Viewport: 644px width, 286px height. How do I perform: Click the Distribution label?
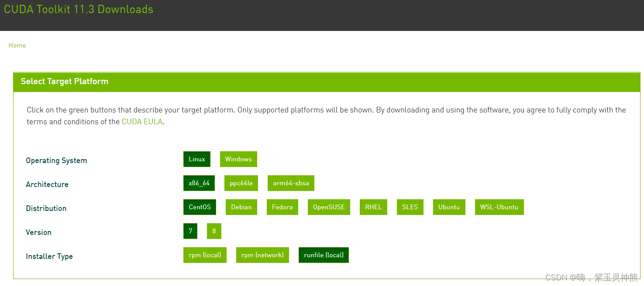(46, 208)
